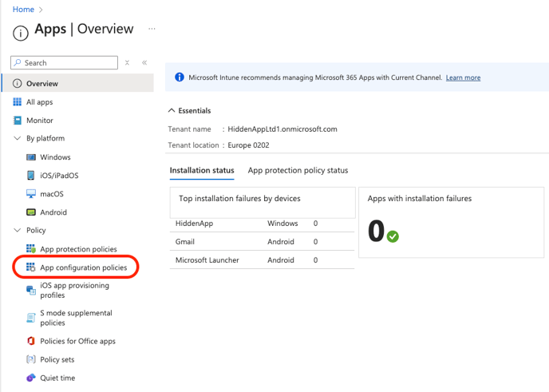The width and height of the screenshot is (549, 392).
Task: Click the large 0 failures count
Action: click(376, 231)
